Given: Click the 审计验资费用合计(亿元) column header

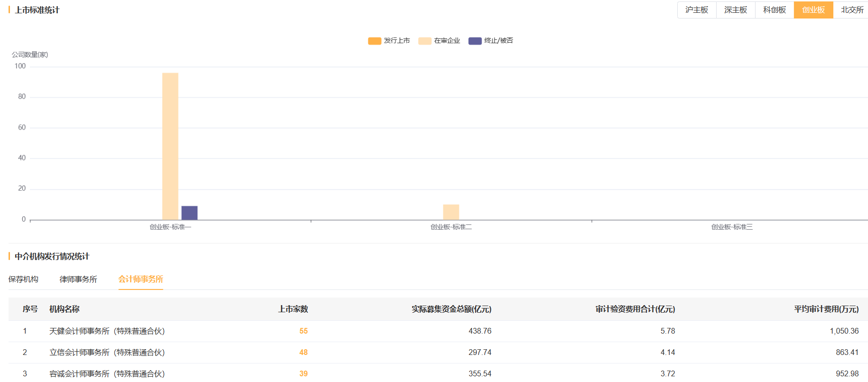Looking at the screenshot, I should [x=635, y=309].
